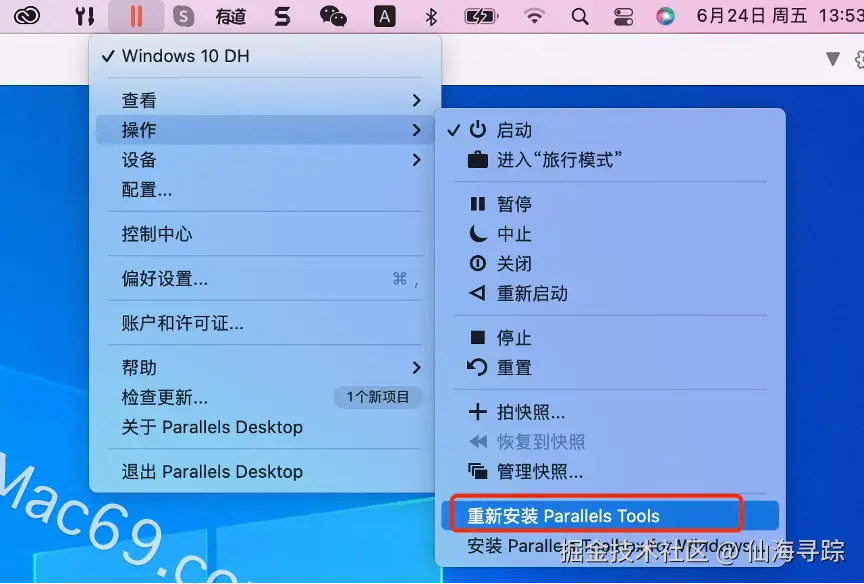Viewport: 864px width, 584px height.
Task: Restart the VM with 重新启动
Action: (610, 294)
